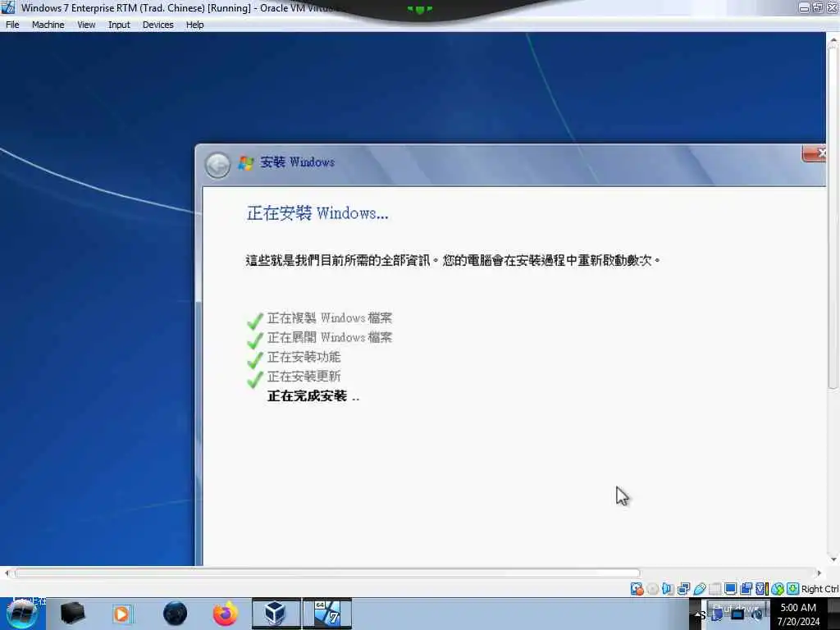Click the step 正在安裝功能
Image resolution: width=840 pixels, height=630 pixels.
point(304,357)
